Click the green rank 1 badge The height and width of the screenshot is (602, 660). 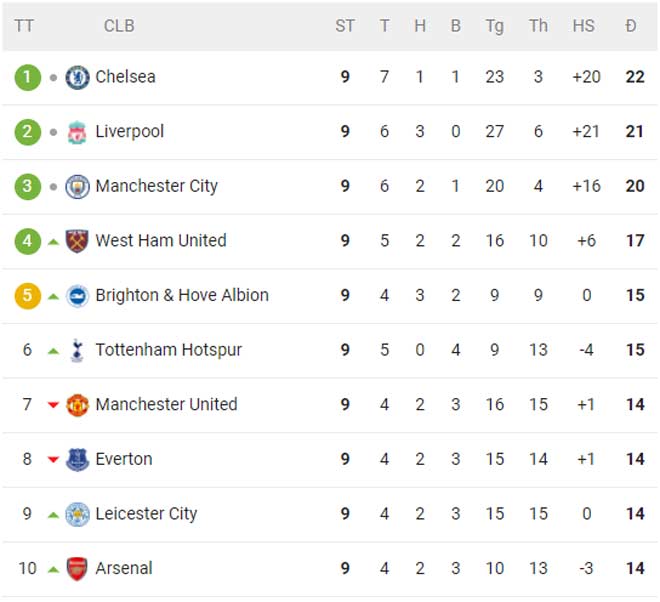(x=28, y=77)
